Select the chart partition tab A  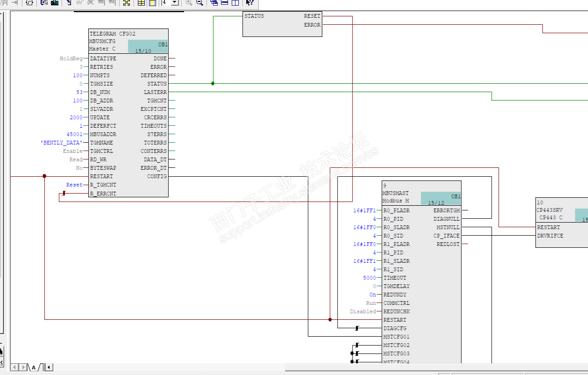tap(35, 368)
